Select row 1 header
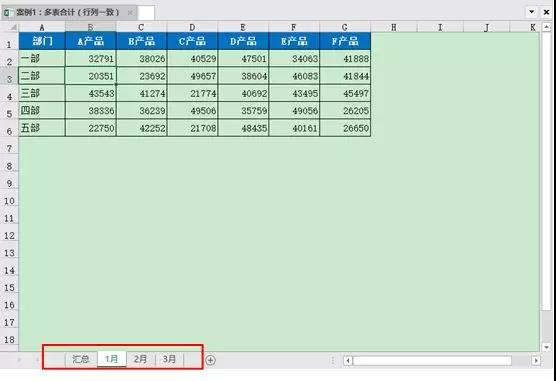The image size is (556, 381). [x=9, y=41]
